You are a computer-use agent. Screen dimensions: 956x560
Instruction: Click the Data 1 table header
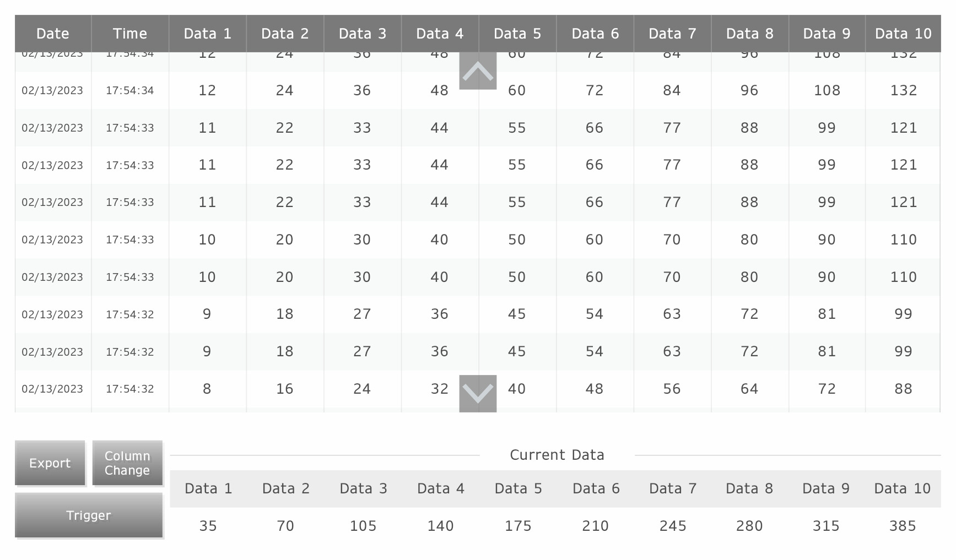pos(208,34)
